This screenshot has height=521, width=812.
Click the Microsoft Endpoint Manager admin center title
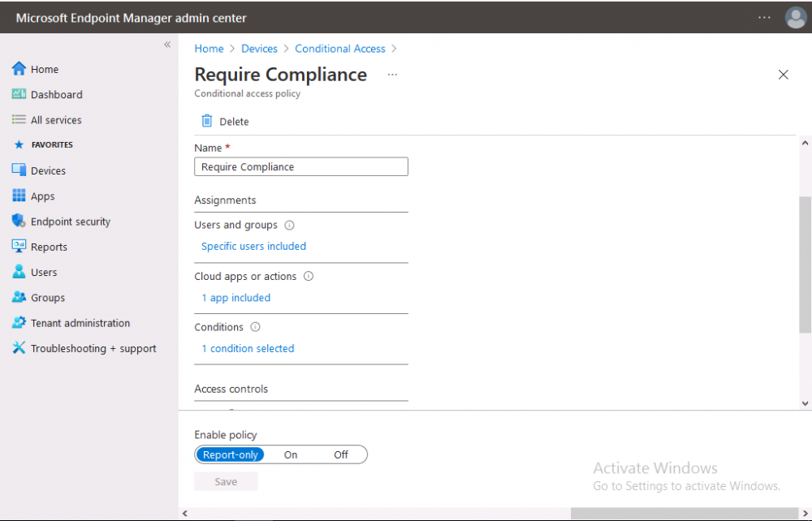tap(131, 18)
